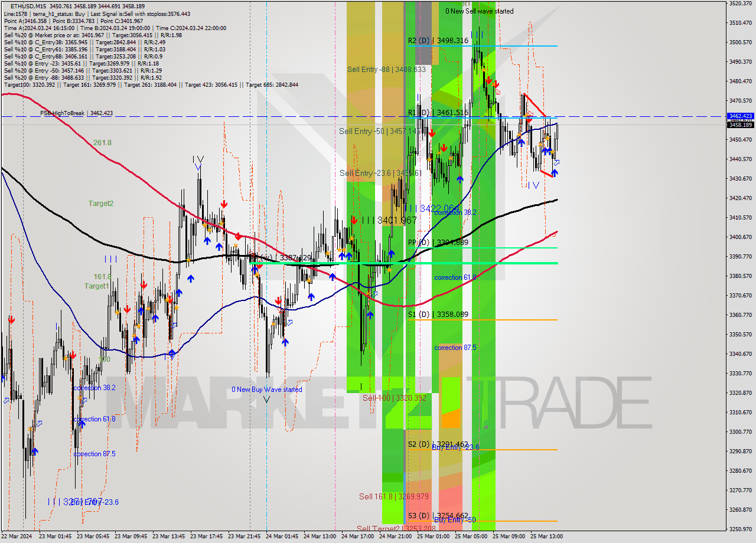Click the Sell Target2 | 3253.208 label

(395, 528)
